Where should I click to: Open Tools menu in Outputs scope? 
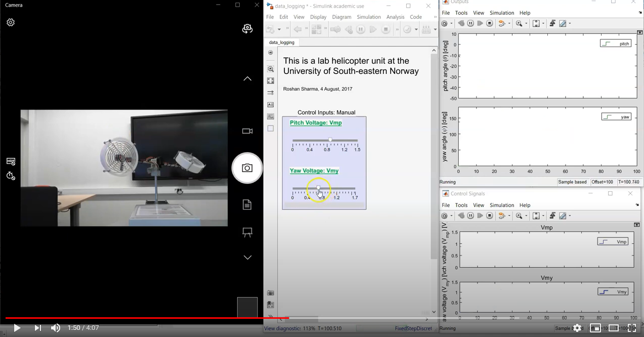click(x=461, y=13)
